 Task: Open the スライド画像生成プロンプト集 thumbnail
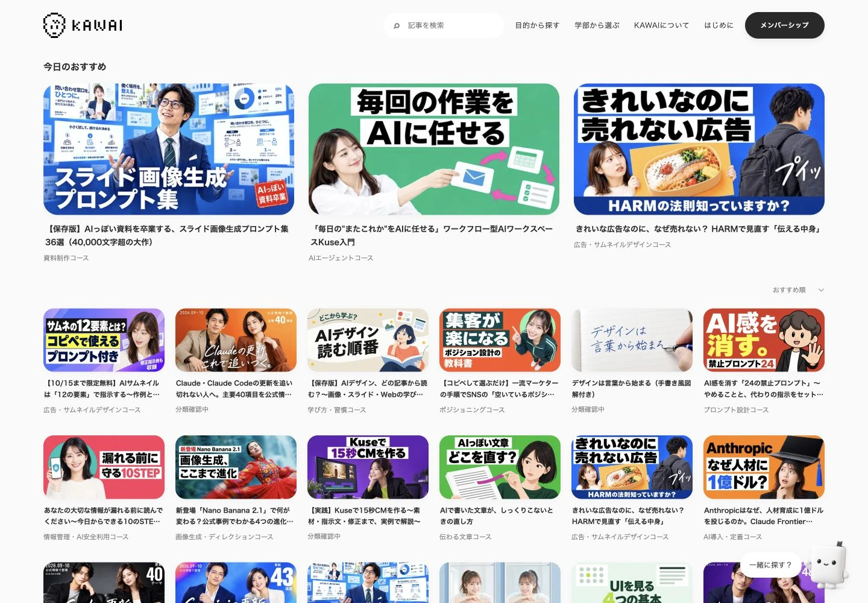point(169,149)
